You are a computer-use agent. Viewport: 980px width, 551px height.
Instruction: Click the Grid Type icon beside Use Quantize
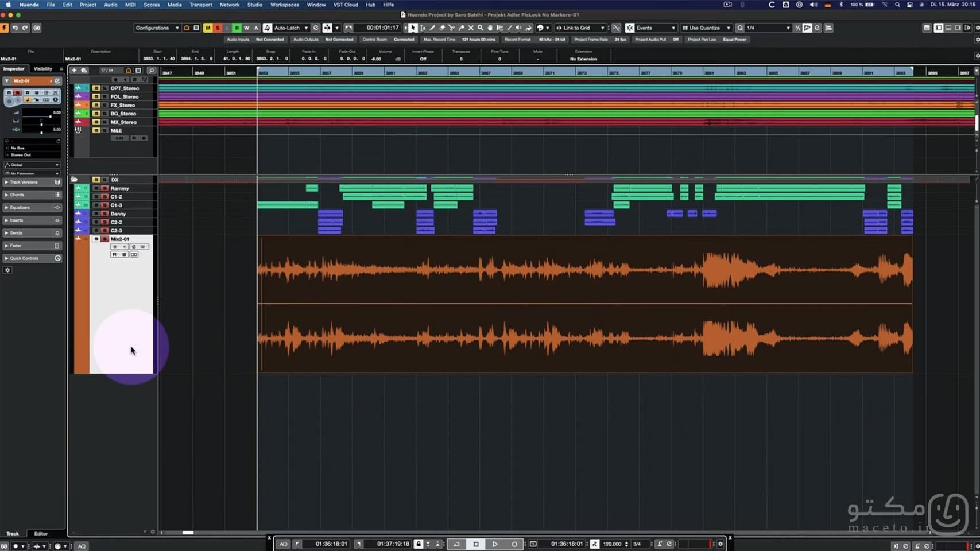[x=685, y=28]
